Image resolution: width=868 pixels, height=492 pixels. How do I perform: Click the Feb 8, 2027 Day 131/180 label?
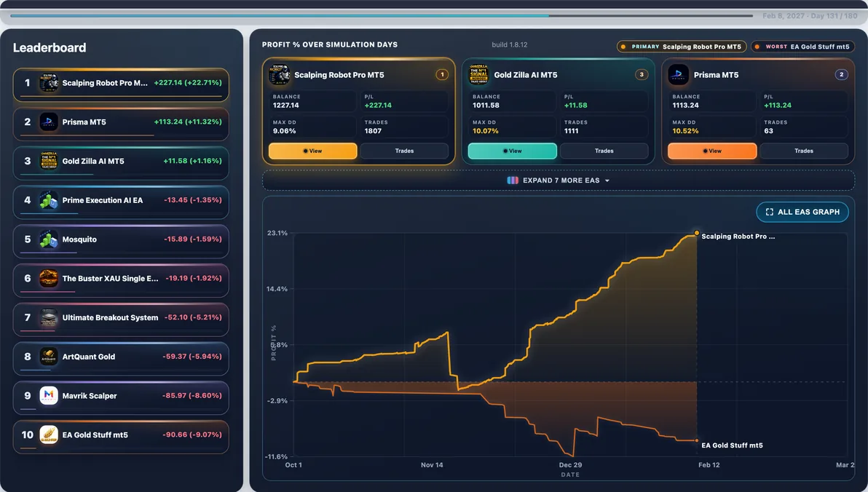810,16
